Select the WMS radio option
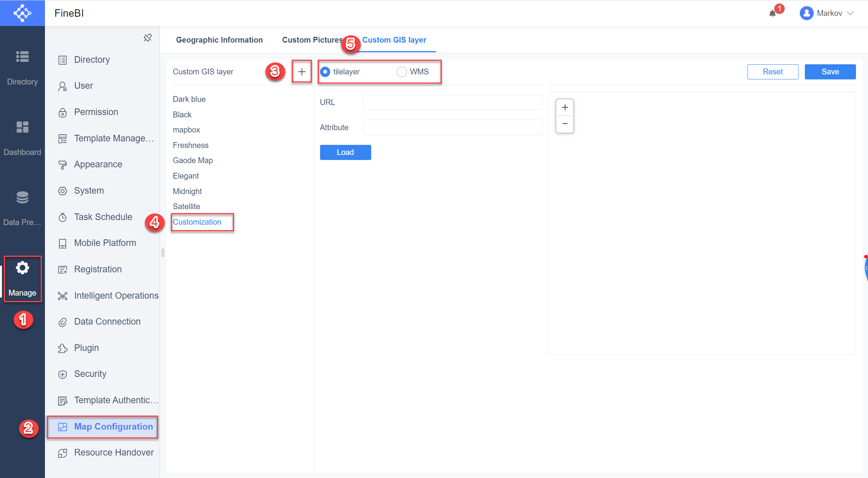The height and width of the screenshot is (478, 868). pyautogui.click(x=402, y=72)
